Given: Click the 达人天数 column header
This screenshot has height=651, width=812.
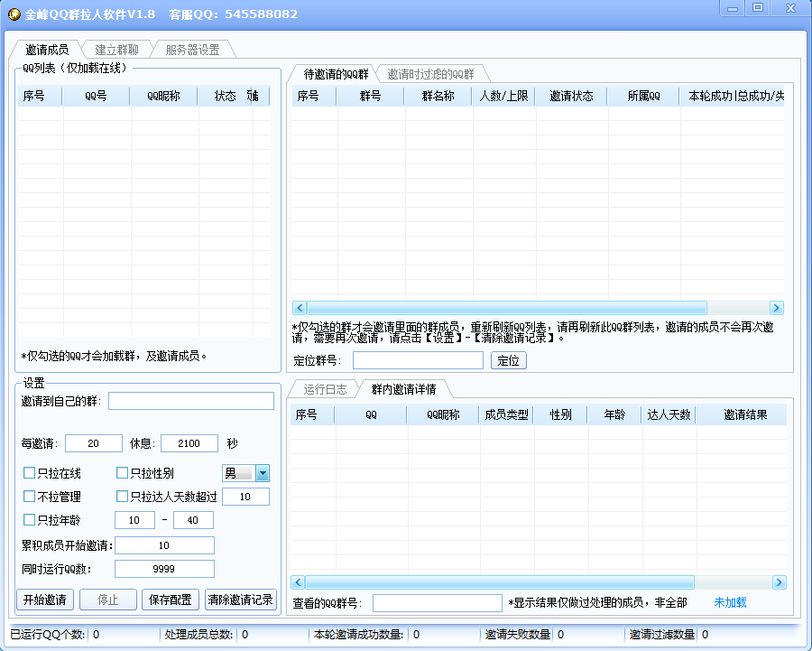Looking at the screenshot, I should (669, 414).
